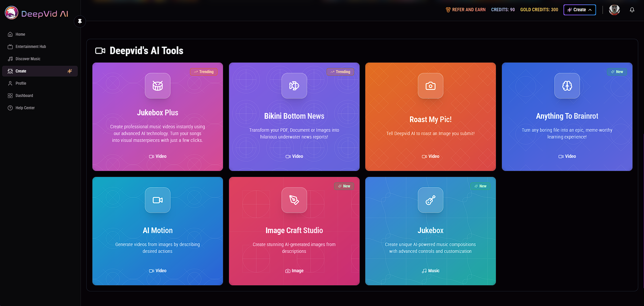Open Profile in the sidebar
This screenshot has width=644, height=306.
click(40, 83)
